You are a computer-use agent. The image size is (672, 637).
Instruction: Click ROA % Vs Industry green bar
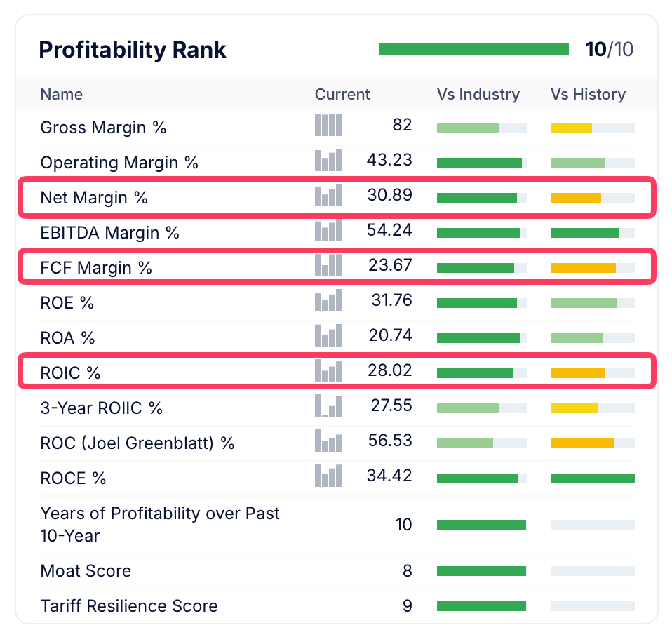click(478, 338)
